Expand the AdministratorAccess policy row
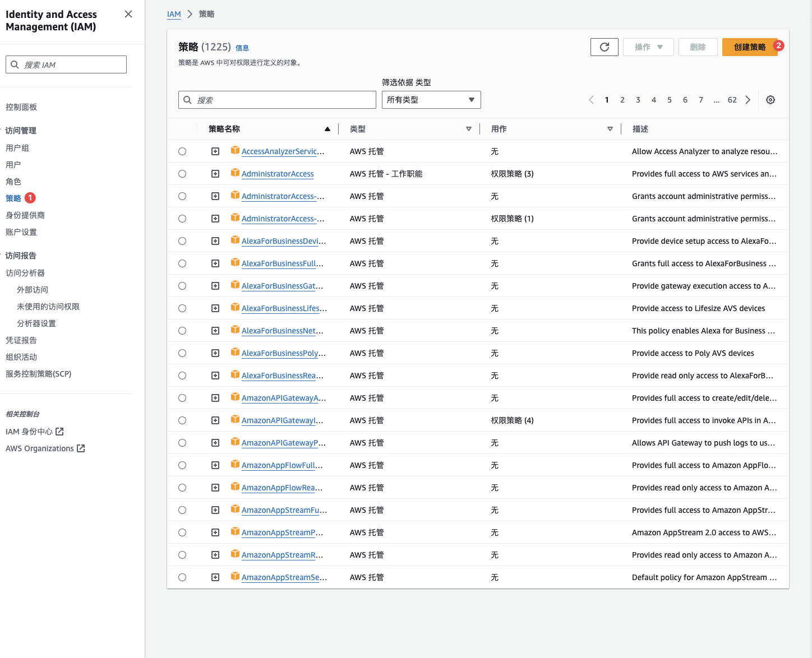812x658 pixels. (215, 174)
